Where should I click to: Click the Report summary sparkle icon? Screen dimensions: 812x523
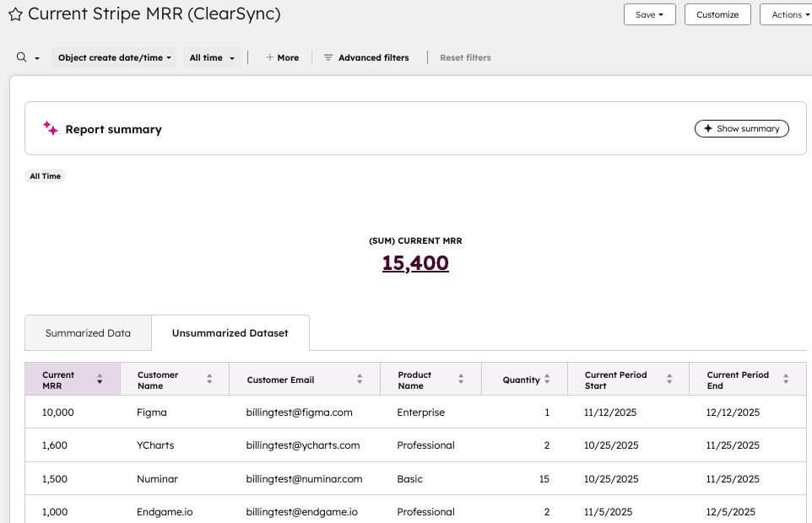click(51, 129)
